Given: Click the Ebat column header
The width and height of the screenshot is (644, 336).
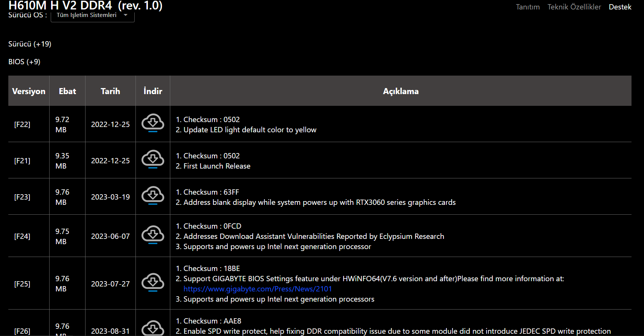Looking at the screenshot, I should (67, 91).
